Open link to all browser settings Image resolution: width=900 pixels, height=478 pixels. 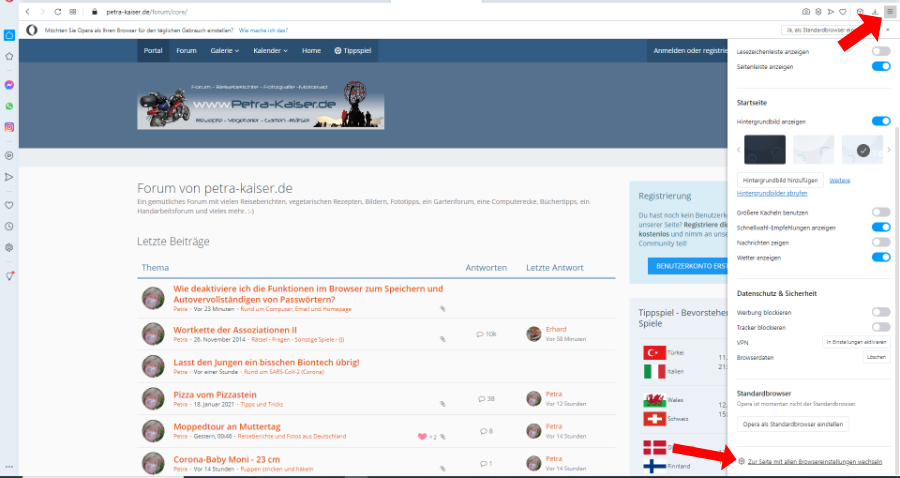(x=814, y=461)
